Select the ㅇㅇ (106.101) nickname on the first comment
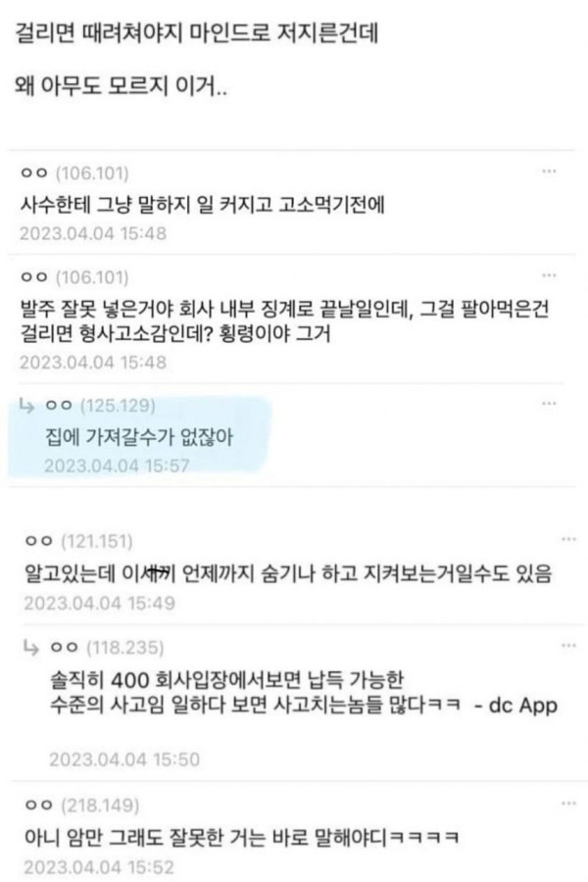588x882 pixels. click(x=74, y=172)
